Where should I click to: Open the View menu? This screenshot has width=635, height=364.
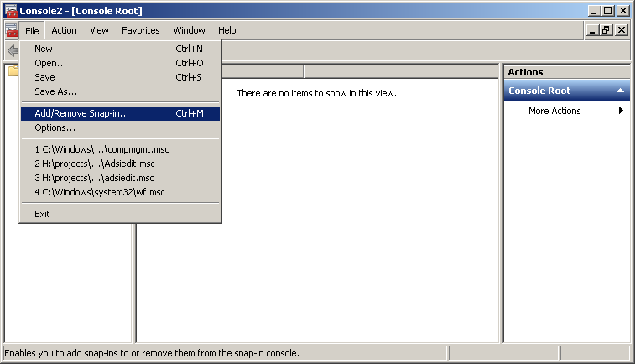(x=99, y=30)
